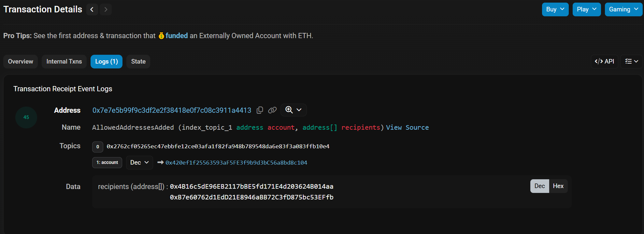Go to next transaction arrow

tap(106, 9)
